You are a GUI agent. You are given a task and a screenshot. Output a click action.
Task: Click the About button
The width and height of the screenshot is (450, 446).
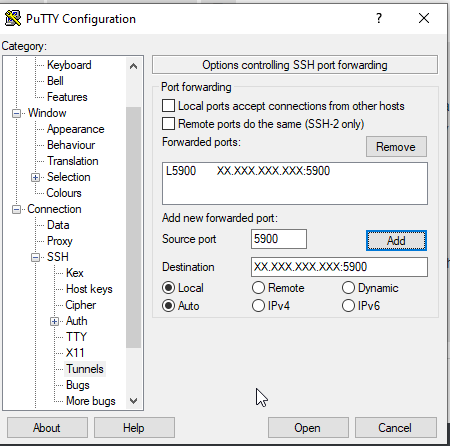pos(47,427)
